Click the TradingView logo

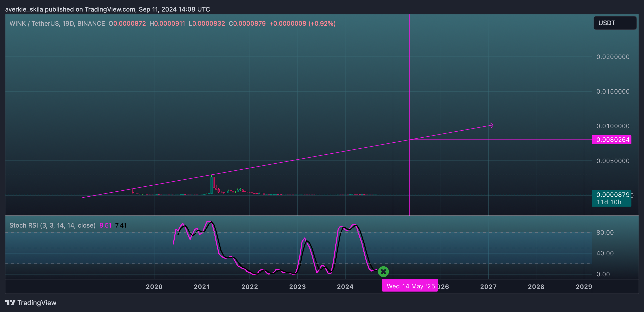tap(31, 303)
